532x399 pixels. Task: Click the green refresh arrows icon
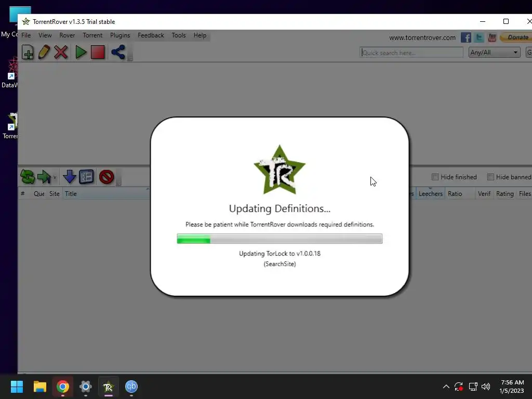(28, 177)
